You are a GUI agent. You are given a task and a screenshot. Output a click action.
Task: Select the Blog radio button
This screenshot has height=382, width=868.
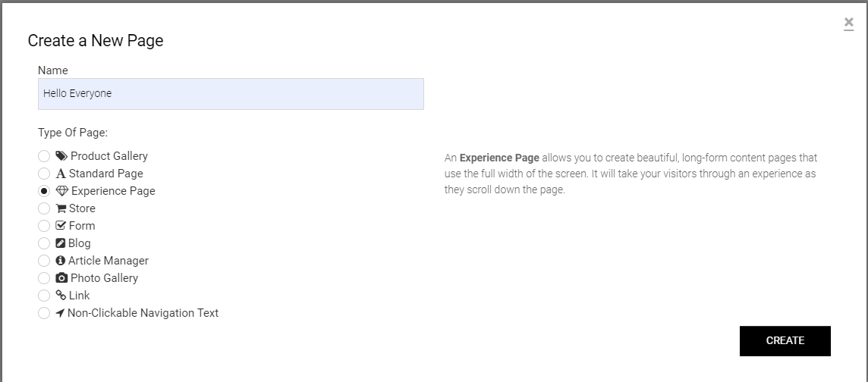coord(44,244)
